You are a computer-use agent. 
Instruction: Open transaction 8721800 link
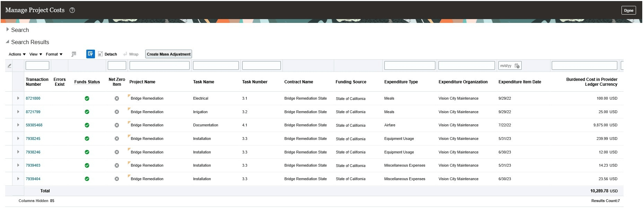(x=33, y=98)
